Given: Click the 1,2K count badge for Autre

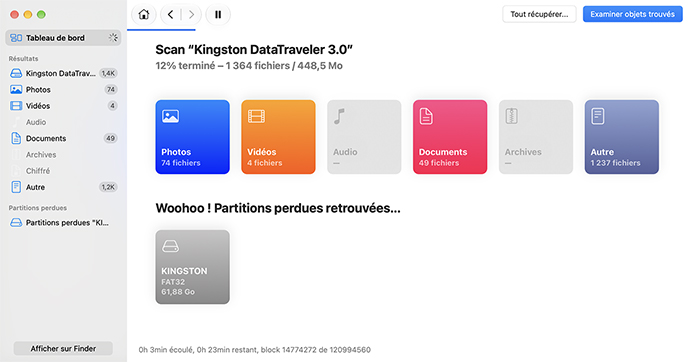Looking at the screenshot, I should (108, 187).
